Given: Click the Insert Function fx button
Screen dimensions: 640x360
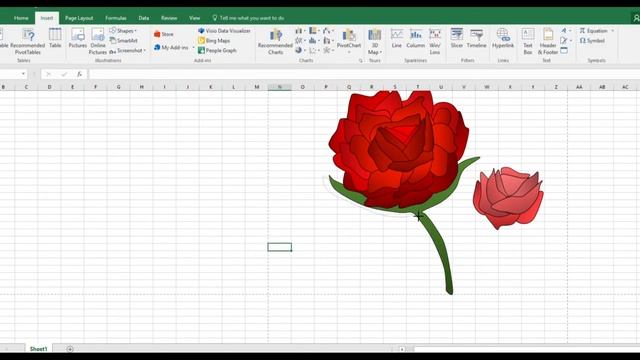Looking at the screenshot, I should click(x=80, y=74).
